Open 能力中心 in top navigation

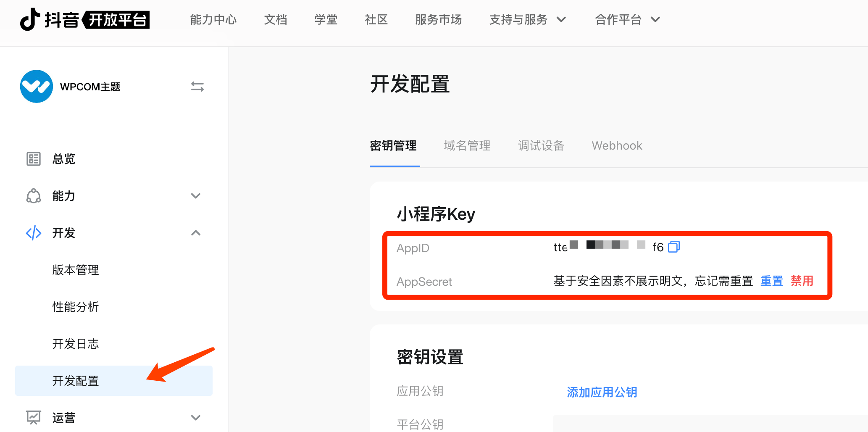click(x=213, y=19)
